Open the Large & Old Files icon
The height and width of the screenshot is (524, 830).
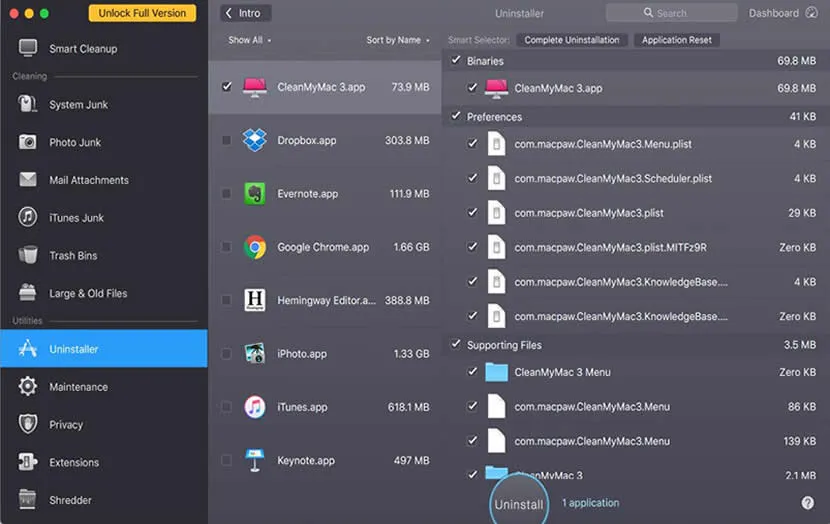click(28, 293)
